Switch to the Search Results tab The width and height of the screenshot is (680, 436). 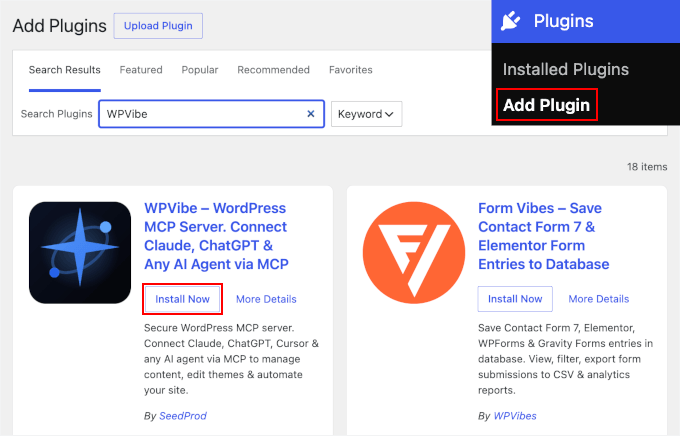tap(65, 70)
